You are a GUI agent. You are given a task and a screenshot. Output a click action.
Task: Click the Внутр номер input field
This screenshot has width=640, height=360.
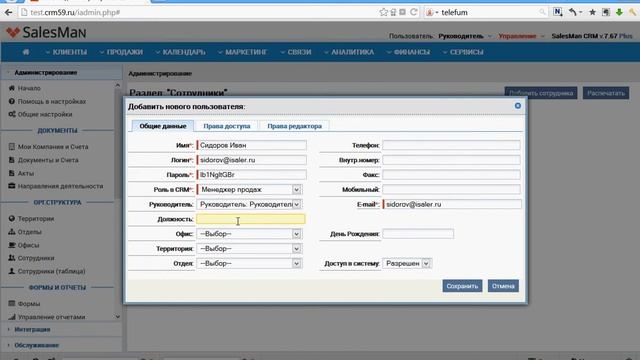click(x=451, y=160)
